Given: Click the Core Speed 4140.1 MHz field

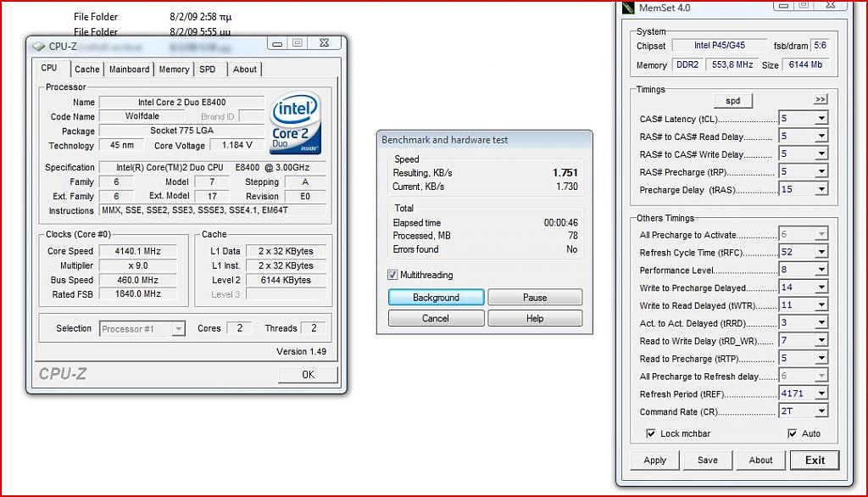Looking at the screenshot, I should click(x=138, y=251).
